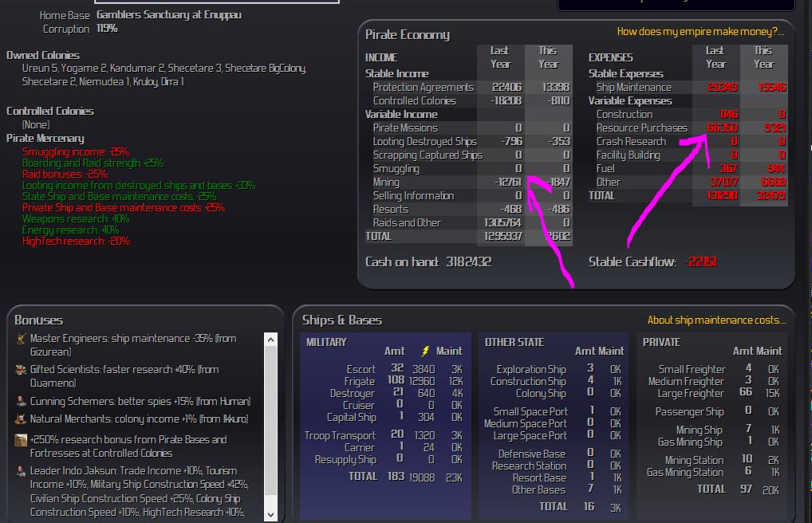
Task: Select Controlled Colonies income row label
Action: click(x=414, y=101)
